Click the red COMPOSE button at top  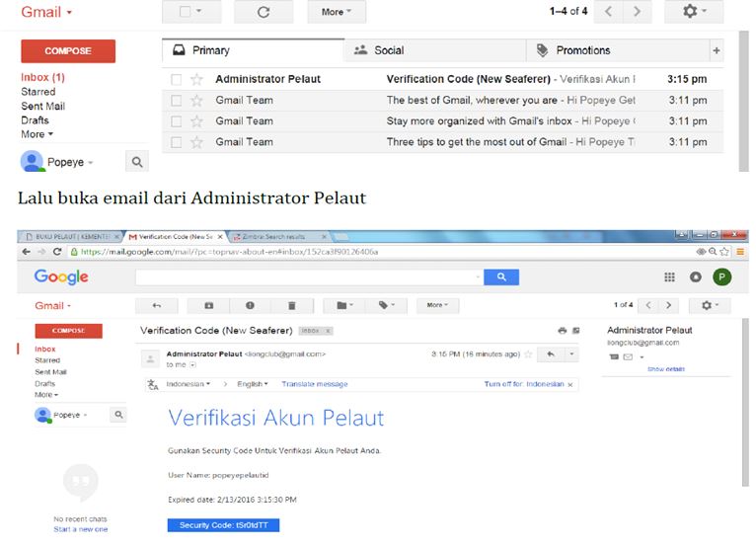pyautogui.click(x=68, y=51)
